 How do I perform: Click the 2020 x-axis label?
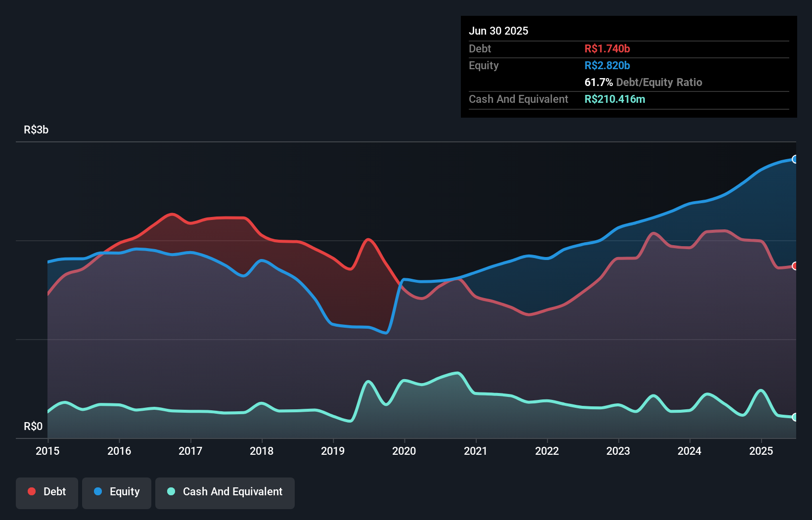click(x=404, y=451)
